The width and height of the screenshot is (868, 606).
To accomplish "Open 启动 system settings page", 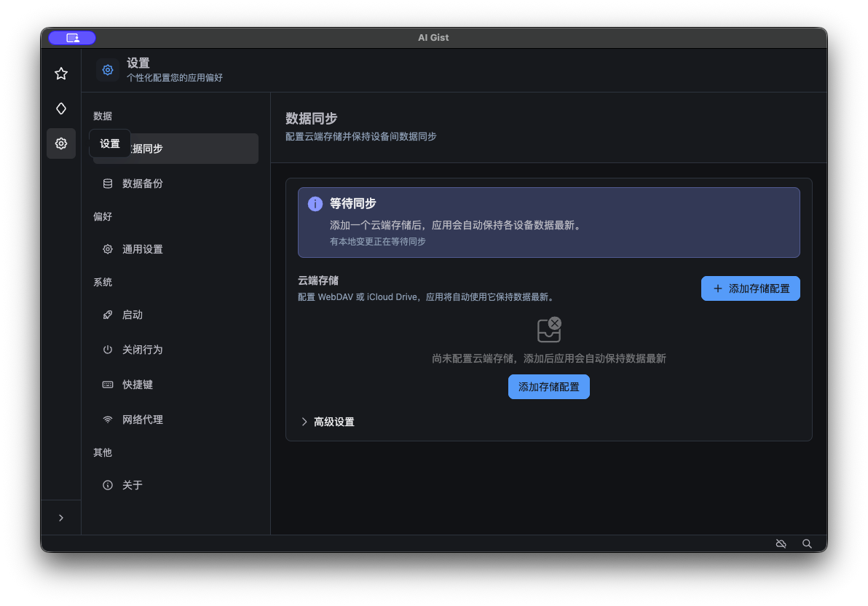I will (175, 315).
